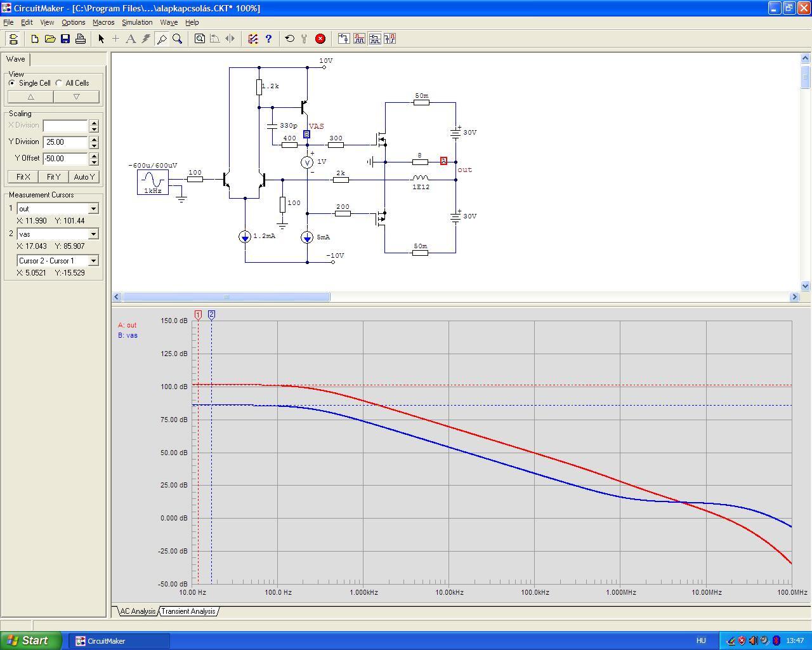Click the volume speaker tray icon
812x650 pixels.
coord(753,641)
